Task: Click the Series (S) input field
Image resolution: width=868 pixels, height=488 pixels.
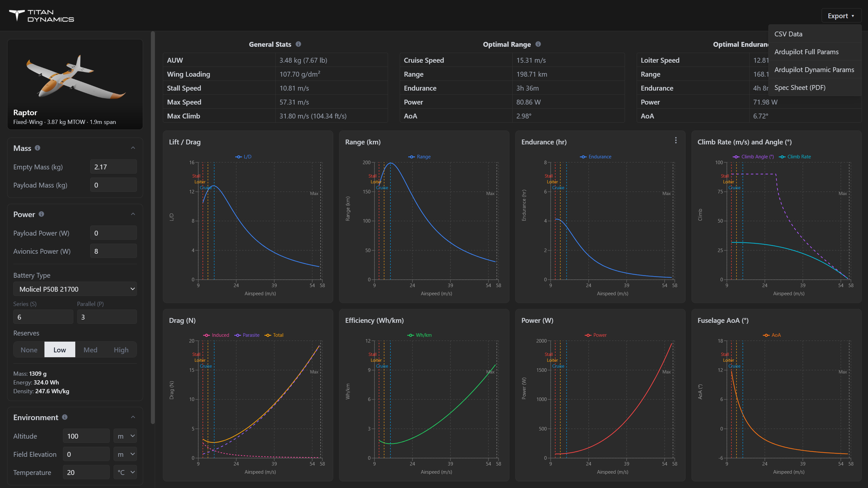Action: 43,317
